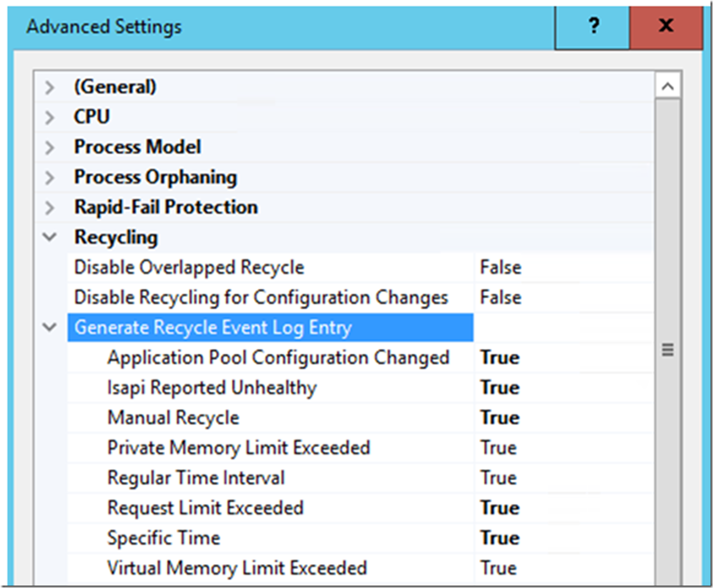Collapse Generate Recycle Event Log Entry chevron

50,327
